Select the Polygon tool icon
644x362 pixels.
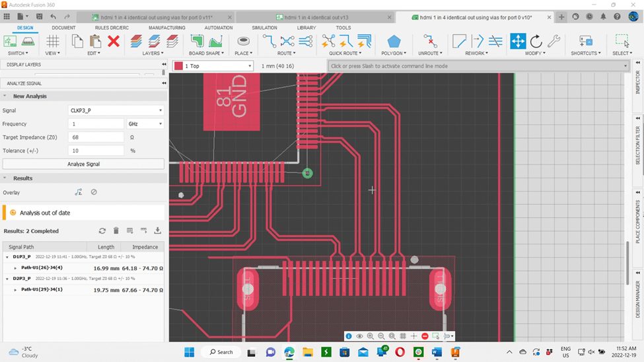394,42
